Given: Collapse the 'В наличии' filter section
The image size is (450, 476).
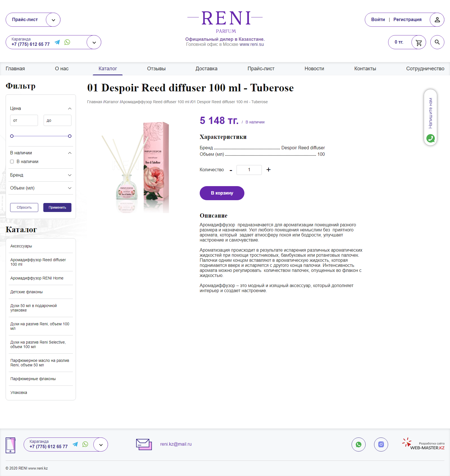Looking at the screenshot, I should [x=70, y=153].
